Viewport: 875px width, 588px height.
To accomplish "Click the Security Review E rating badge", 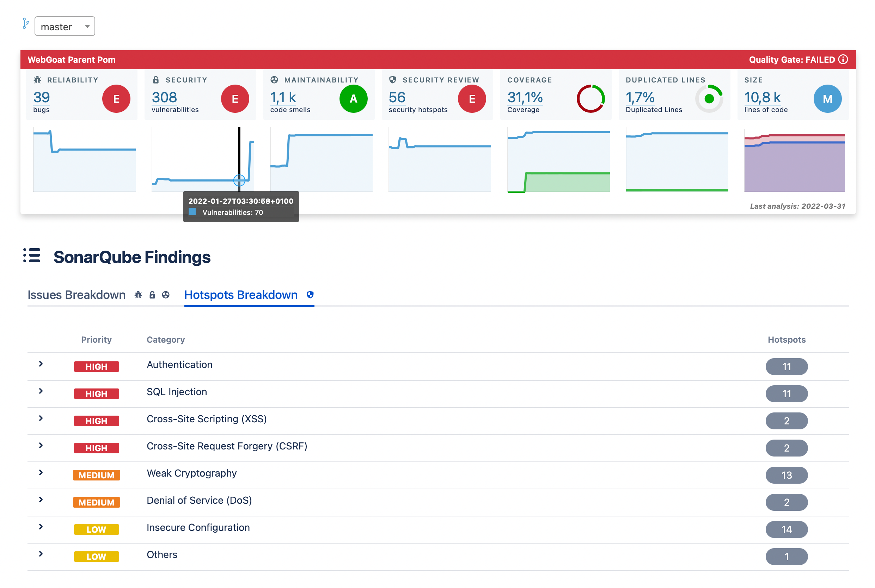I will click(472, 99).
